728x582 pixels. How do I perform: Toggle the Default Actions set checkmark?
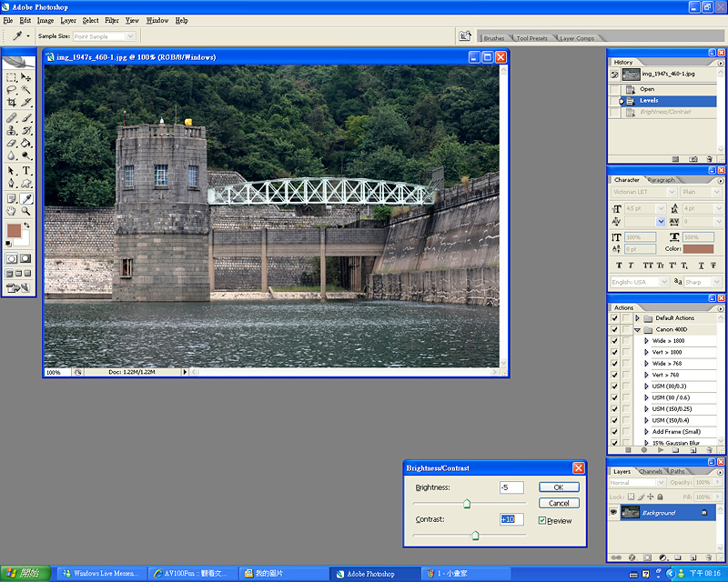click(614, 318)
